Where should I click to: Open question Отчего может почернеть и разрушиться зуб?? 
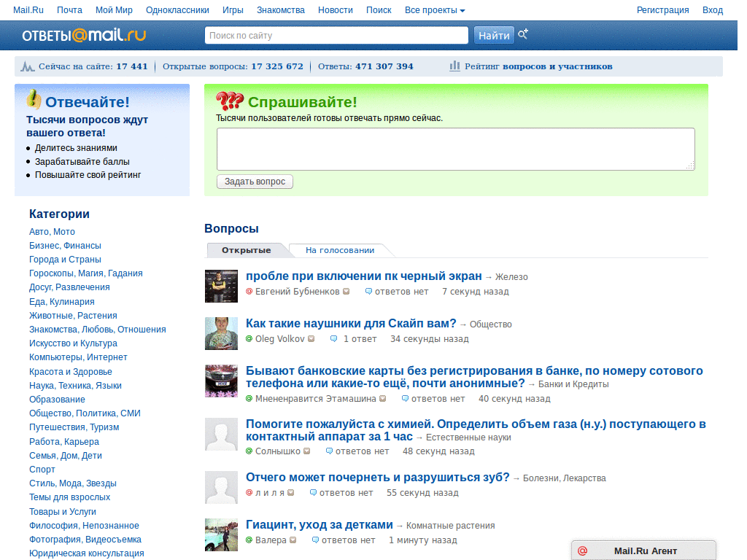click(x=378, y=477)
